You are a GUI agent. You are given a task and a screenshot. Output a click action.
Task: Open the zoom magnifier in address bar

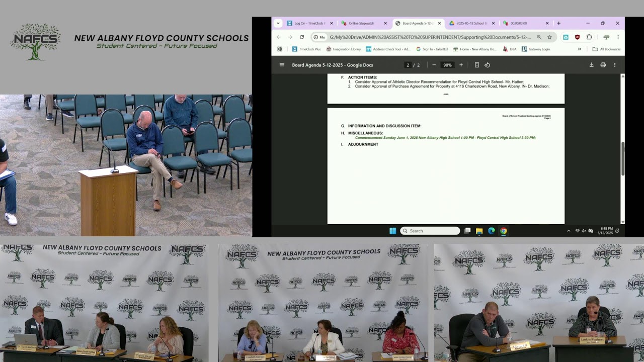pos(539,37)
